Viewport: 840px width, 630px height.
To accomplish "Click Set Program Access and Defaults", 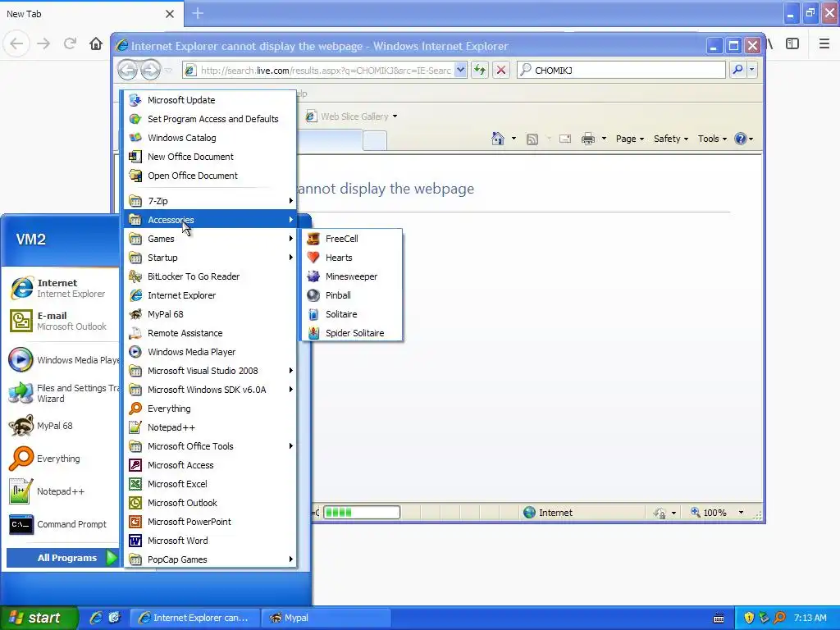I will [210, 119].
